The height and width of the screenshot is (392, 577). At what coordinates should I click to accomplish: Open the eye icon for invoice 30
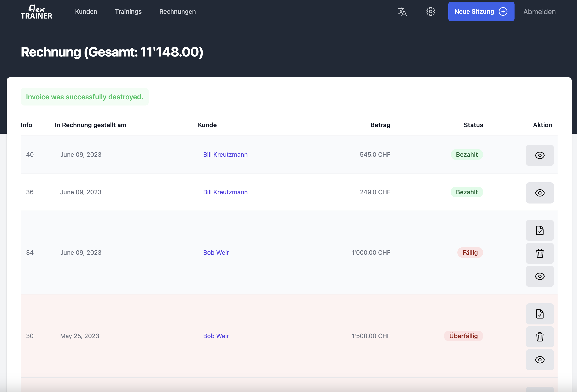(x=539, y=360)
